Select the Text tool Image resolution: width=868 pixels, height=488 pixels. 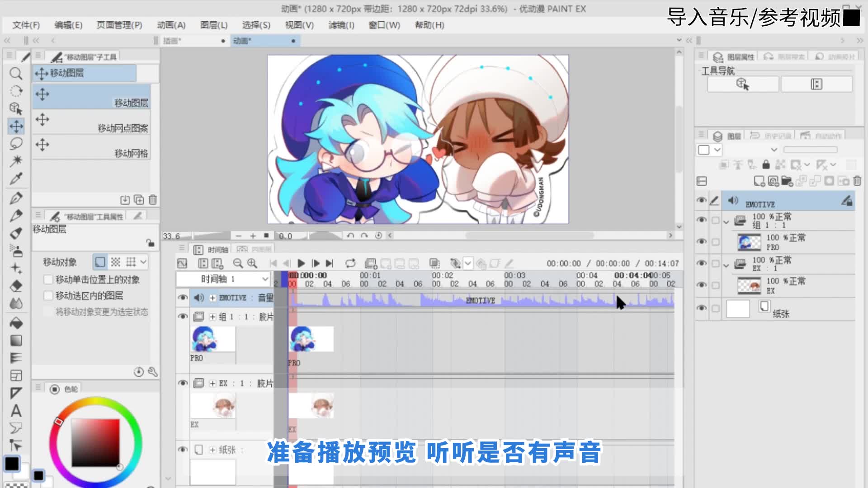click(16, 411)
